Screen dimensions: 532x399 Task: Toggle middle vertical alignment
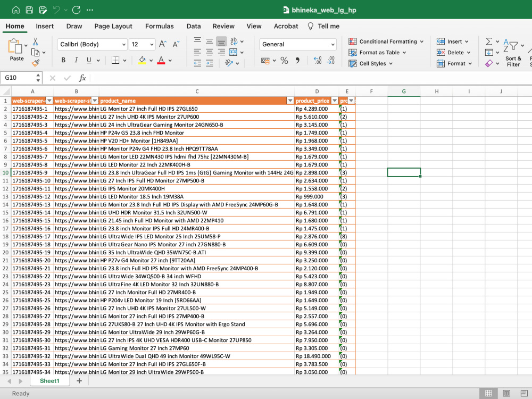click(x=209, y=41)
